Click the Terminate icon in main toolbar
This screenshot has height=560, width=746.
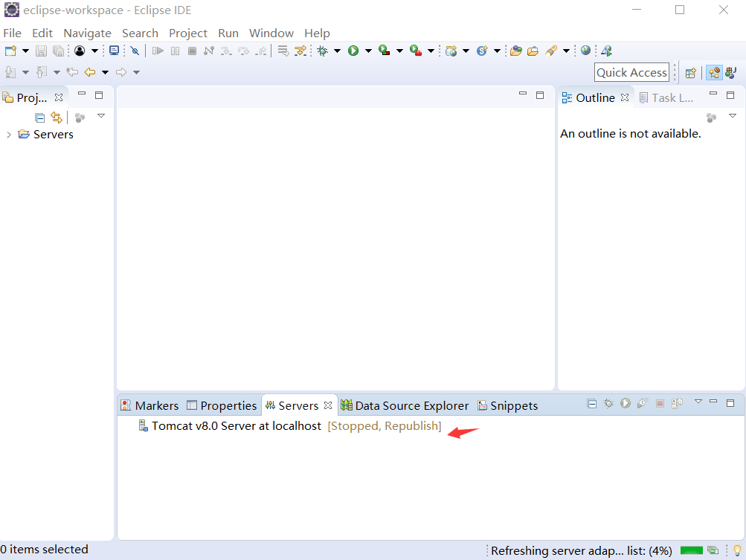(x=192, y=51)
